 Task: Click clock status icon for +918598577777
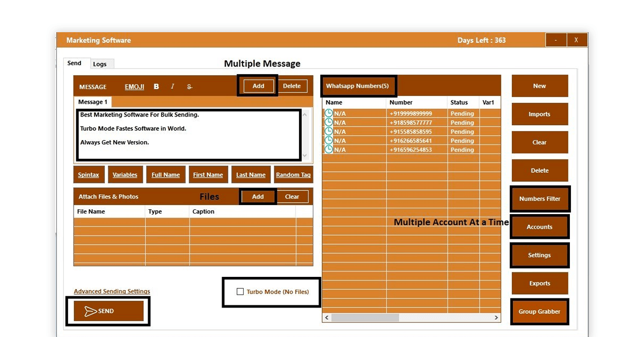pyautogui.click(x=328, y=122)
